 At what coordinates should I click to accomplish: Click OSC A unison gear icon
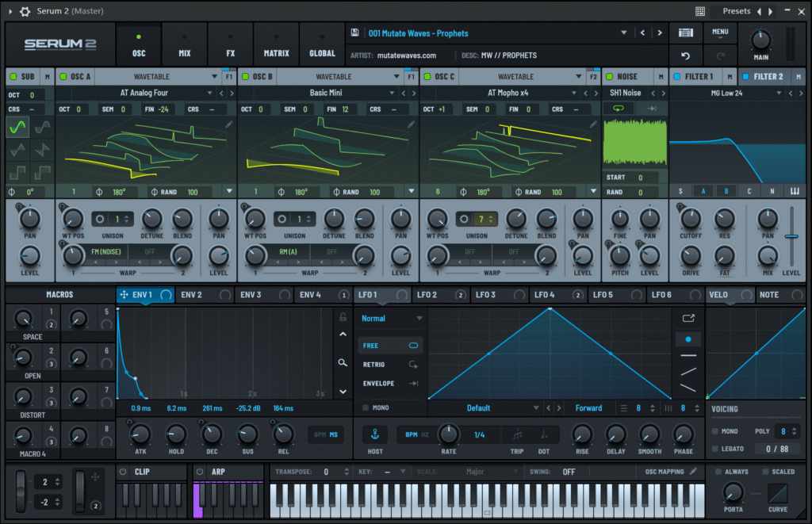click(x=100, y=219)
